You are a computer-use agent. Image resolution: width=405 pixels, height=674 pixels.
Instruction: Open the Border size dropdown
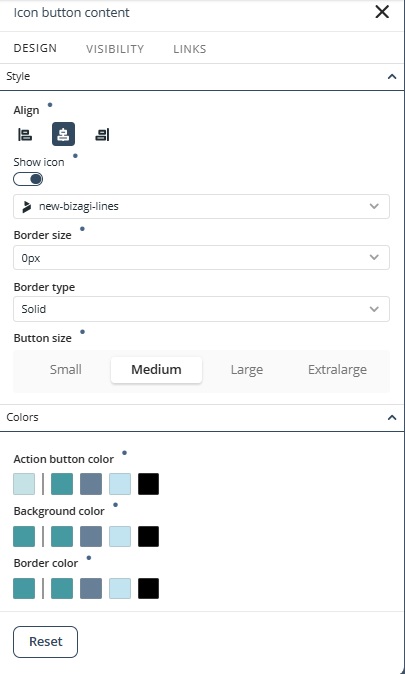point(201,257)
